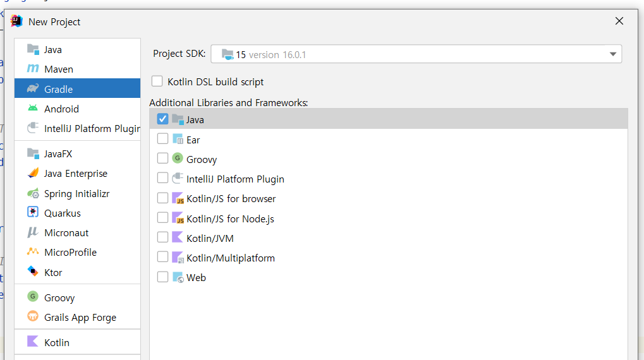This screenshot has width=644, height=360.
Task: Click the Groovy icon in the sidebar
Action: click(x=33, y=296)
